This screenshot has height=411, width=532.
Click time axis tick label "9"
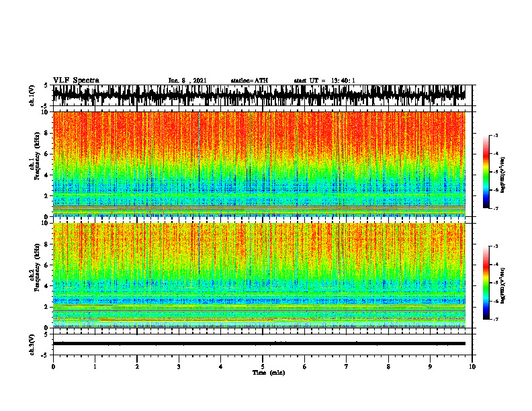[430, 367]
